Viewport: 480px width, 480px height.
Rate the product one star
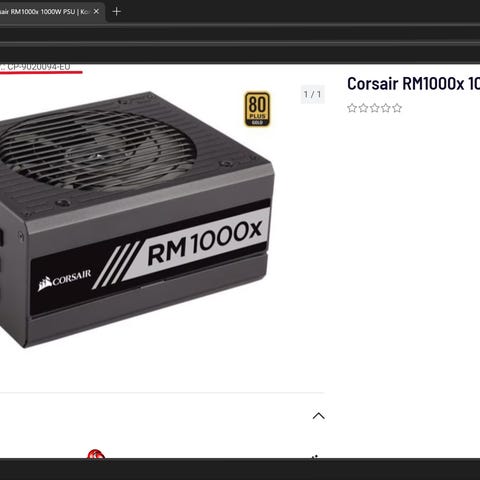tap(352, 108)
